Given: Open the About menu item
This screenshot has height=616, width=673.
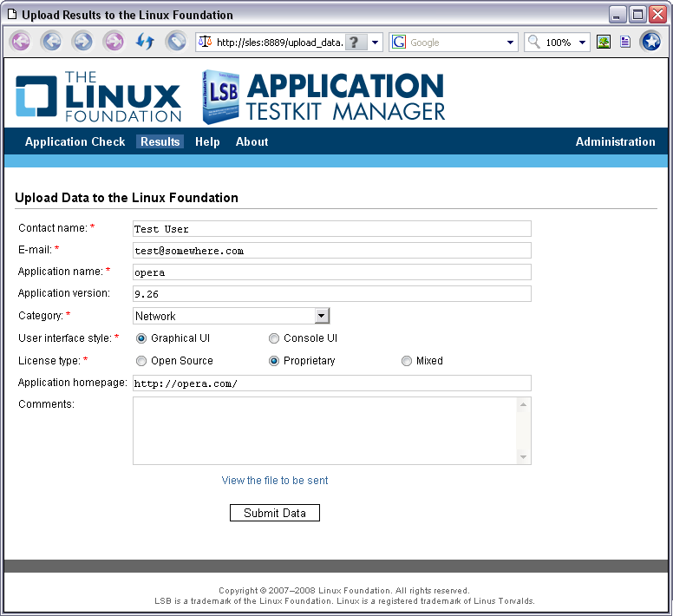Looking at the screenshot, I should pos(252,141).
